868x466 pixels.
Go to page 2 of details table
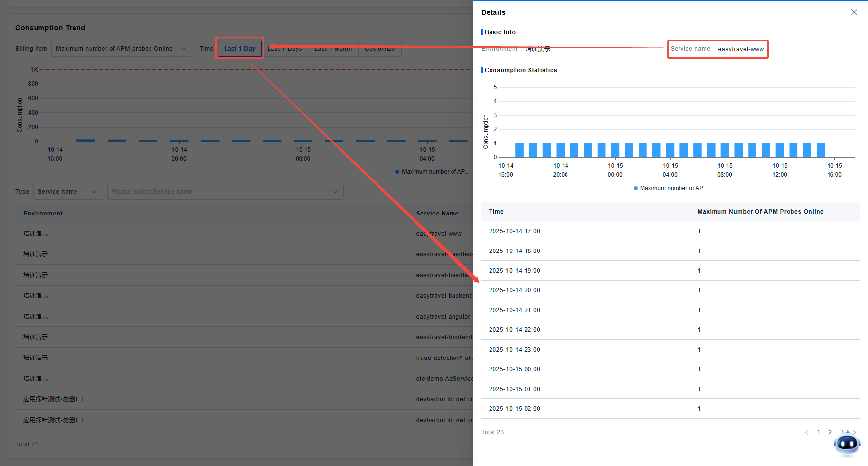(830, 432)
